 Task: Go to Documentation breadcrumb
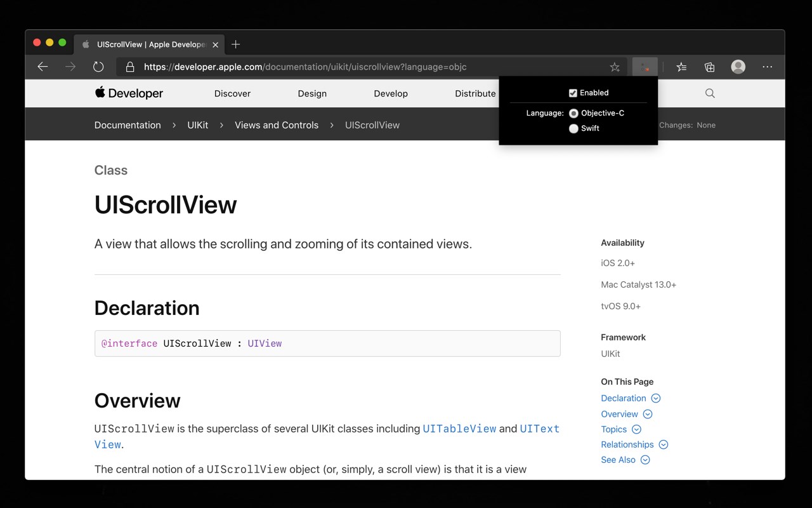click(128, 125)
